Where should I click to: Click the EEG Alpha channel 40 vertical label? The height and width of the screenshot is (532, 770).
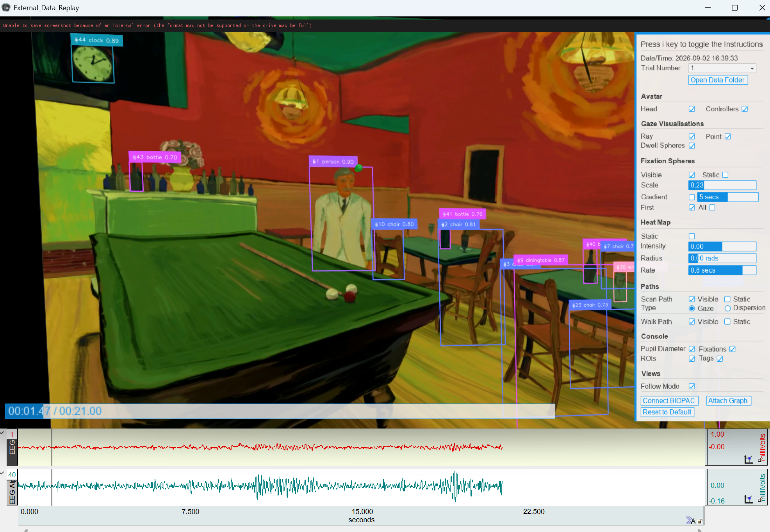coord(12,492)
